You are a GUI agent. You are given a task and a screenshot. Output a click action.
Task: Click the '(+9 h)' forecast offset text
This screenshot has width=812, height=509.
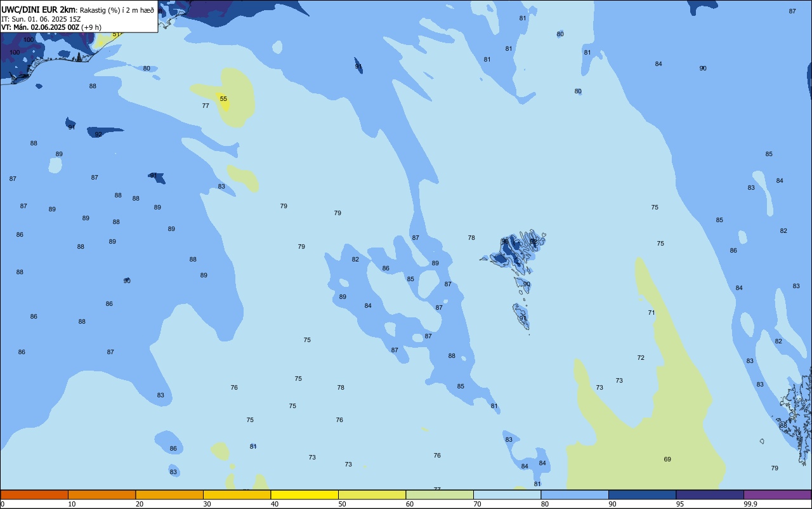92,27
